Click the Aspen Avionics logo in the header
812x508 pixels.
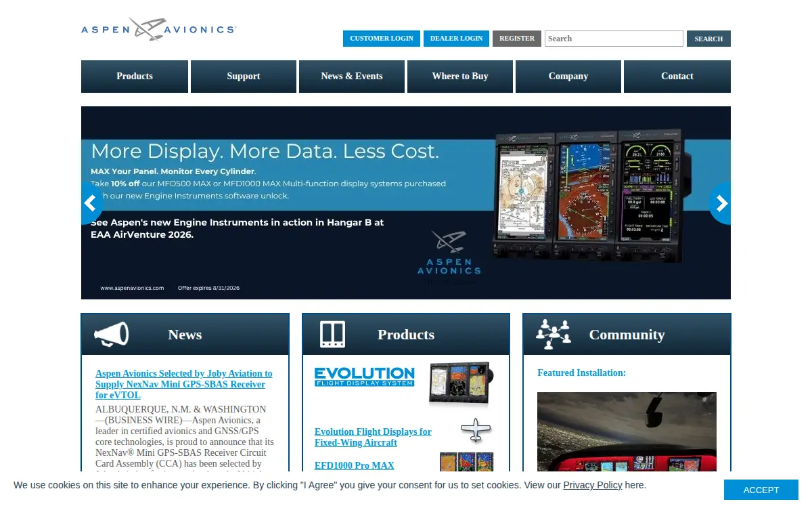tap(158, 29)
